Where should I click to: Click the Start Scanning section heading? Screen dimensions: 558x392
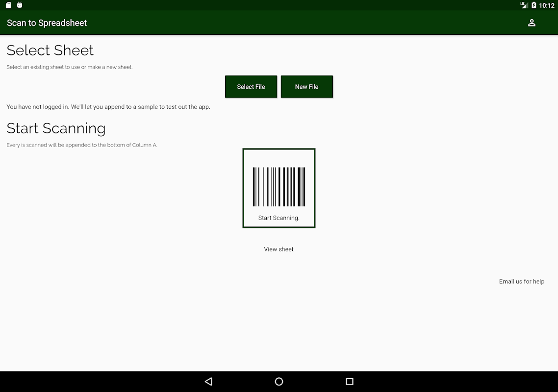point(56,128)
